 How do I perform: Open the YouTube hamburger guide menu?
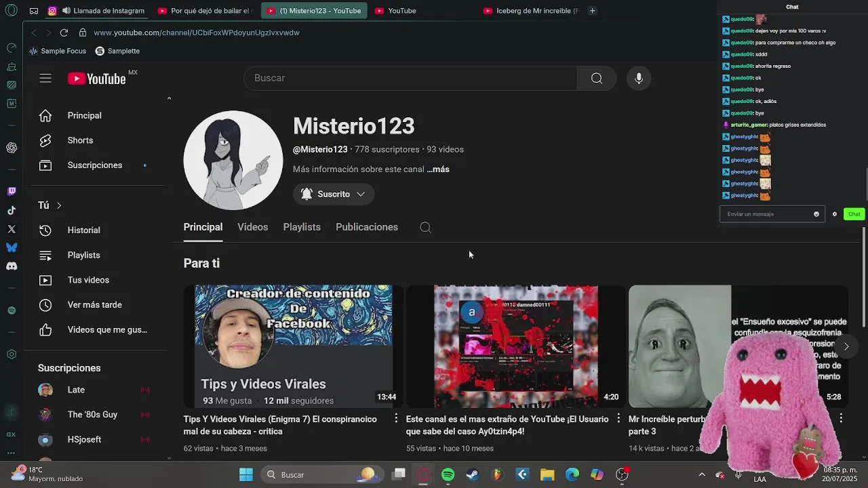point(45,79)
